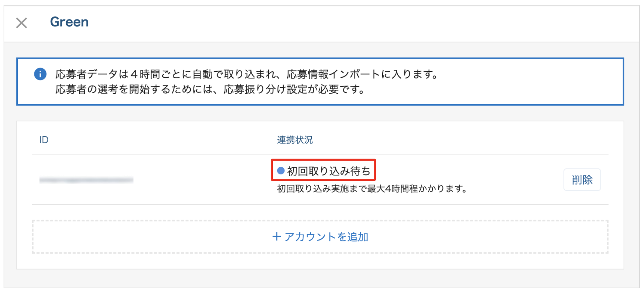Screen dimensions: 644x293
Task: Click the Green panel title
Action: click(69, 22)
